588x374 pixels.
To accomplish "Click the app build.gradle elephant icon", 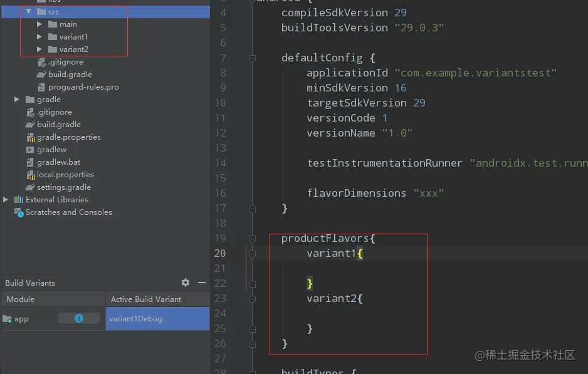I will (41, 75).
